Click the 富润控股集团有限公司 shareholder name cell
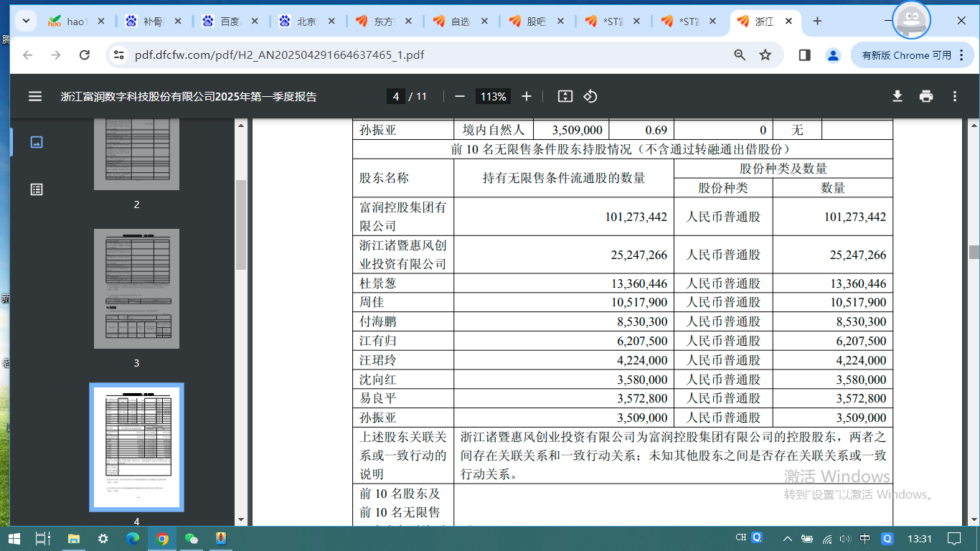 [x=403, y=217]
